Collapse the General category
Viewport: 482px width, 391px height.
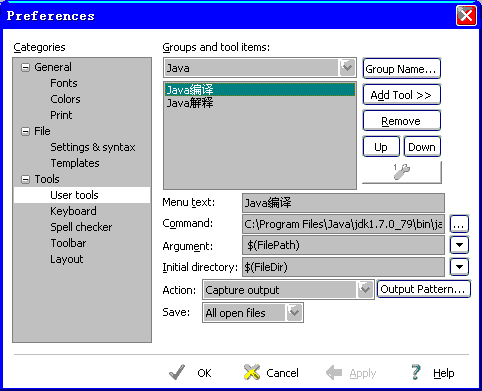tap(25, 68)
